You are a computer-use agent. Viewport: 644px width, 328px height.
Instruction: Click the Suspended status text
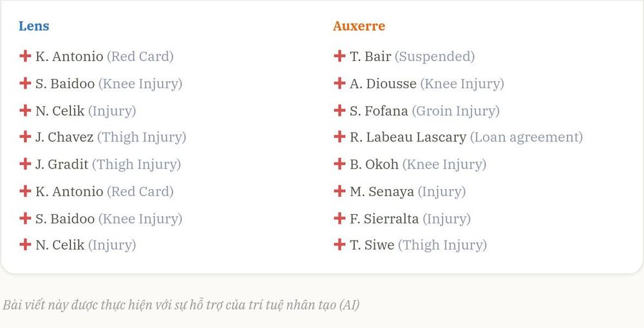point(435,56)
